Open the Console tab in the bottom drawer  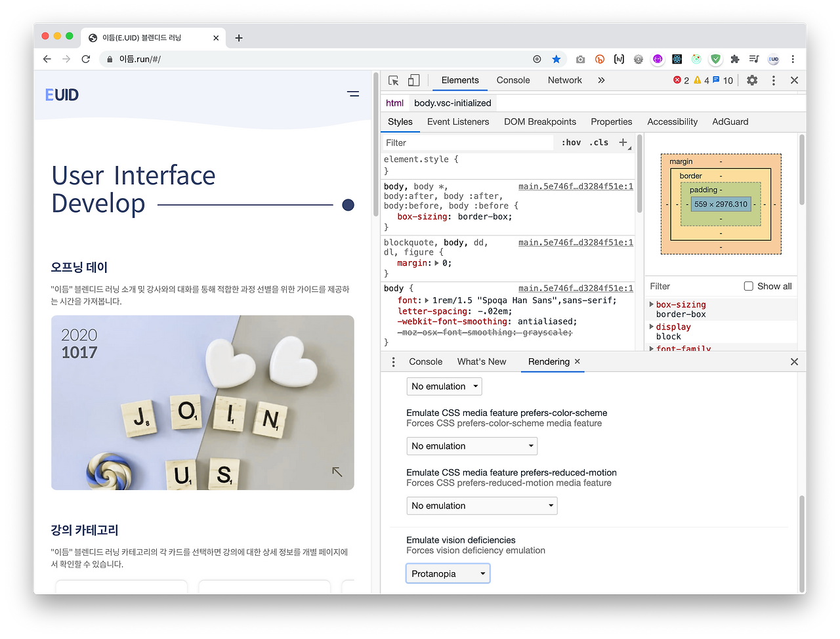426,361
